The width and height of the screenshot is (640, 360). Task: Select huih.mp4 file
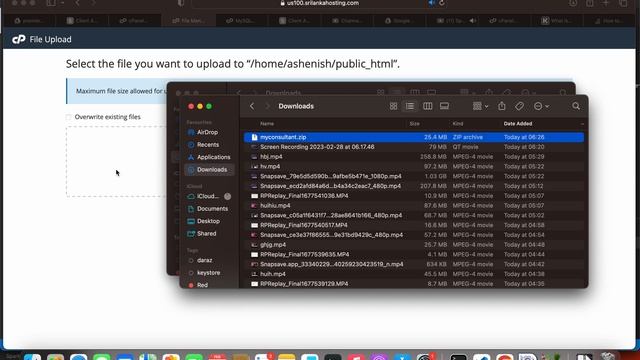(x=414, y=274)
